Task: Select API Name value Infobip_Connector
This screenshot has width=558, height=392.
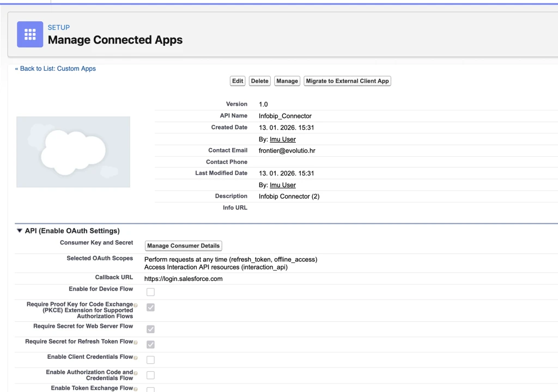Action: point(285,116)
